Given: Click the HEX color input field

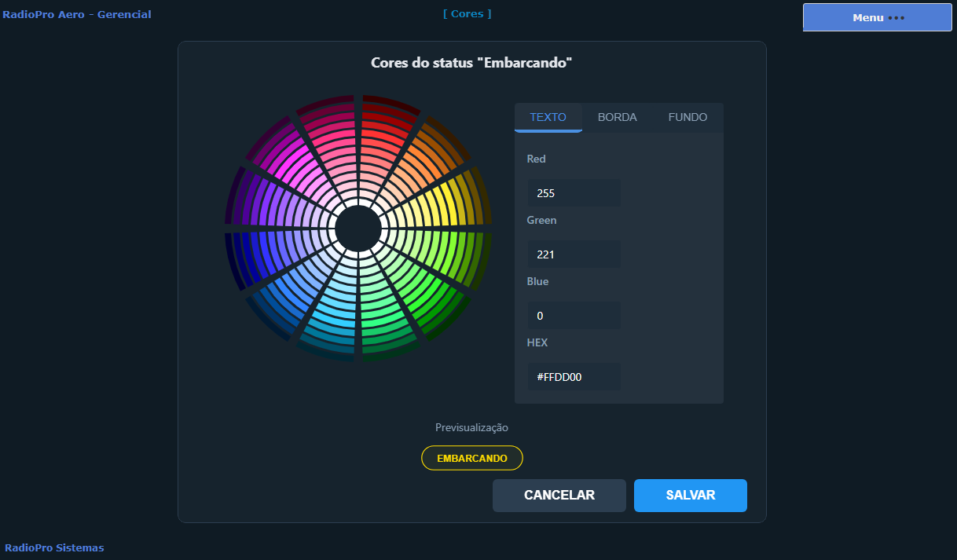Looking at the screenshot, I should [x=574, y=377].
